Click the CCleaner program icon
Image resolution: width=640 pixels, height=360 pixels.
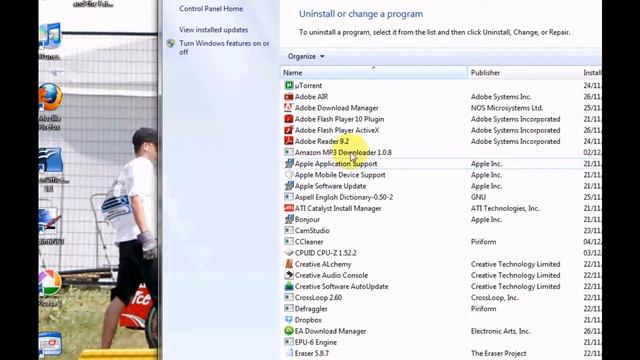tap(289, 242)
